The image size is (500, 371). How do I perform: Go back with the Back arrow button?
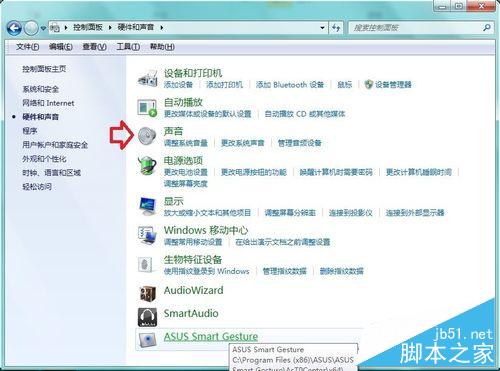(14, 28)
